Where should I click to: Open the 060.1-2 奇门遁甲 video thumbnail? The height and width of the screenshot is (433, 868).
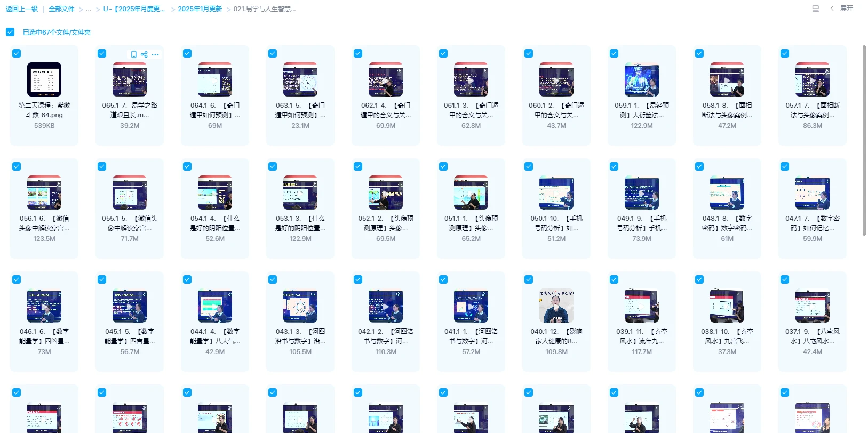tap(556, 79)
